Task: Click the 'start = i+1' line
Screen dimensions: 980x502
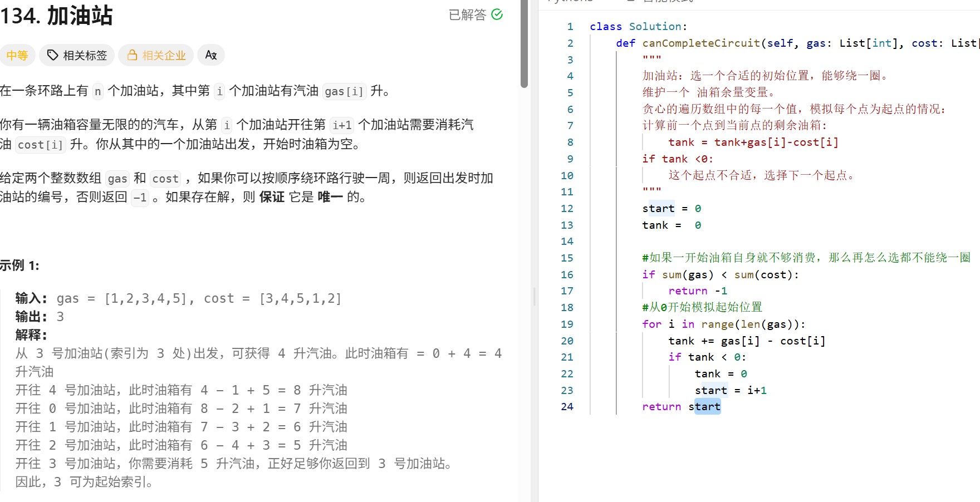Action: 731,391
